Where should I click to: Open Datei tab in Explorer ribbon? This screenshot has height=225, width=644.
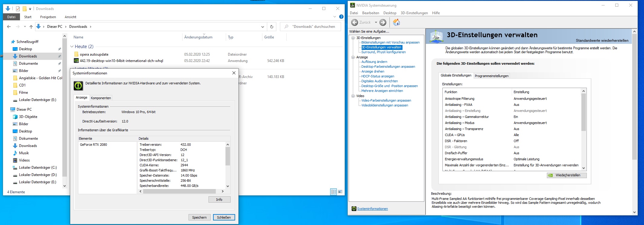click(11, 17)
